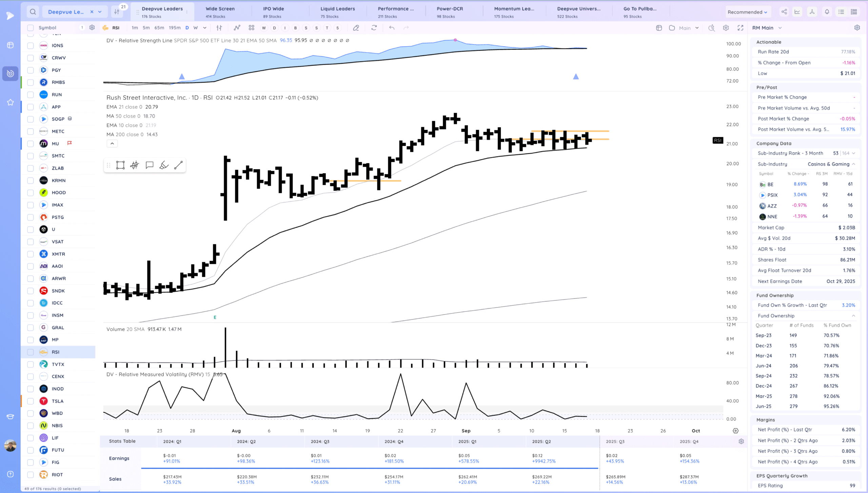Check the CRWV row checkbox

point(31,58)
